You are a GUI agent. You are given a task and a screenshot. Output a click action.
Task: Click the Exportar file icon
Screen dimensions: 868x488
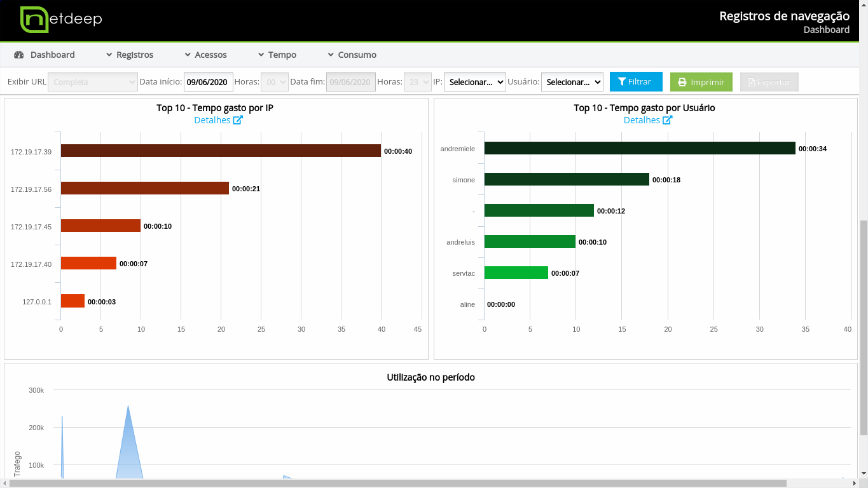751,83
